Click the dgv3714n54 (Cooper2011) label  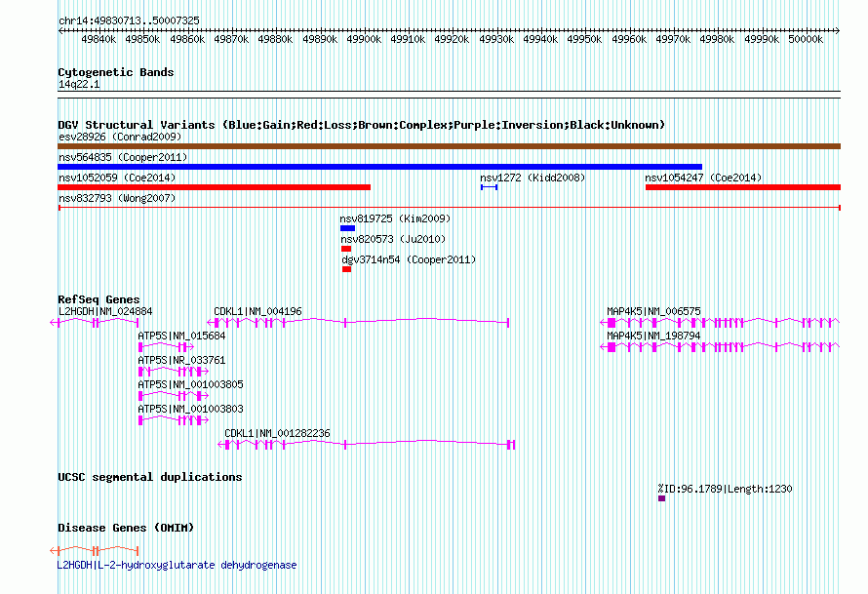point(409,259)
